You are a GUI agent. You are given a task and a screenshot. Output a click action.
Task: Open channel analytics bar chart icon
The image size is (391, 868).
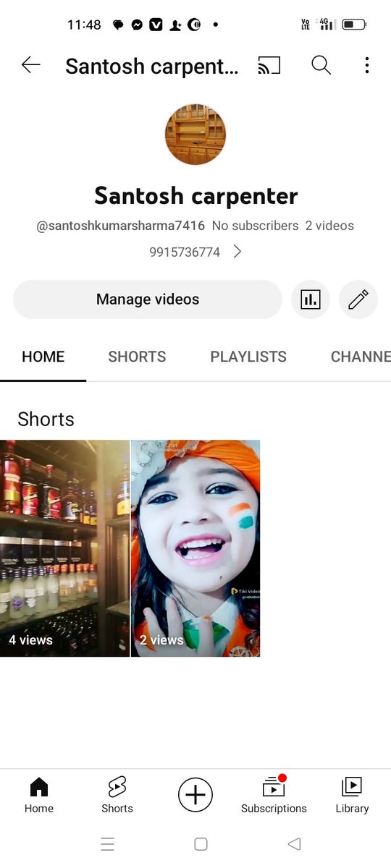click(311, 299)
